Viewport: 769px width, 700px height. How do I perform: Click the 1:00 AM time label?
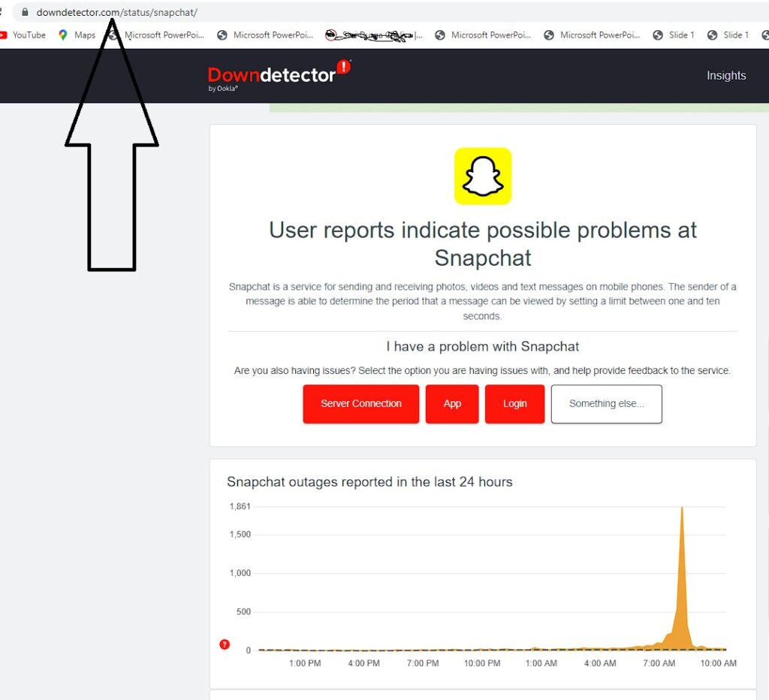(541, 663)
